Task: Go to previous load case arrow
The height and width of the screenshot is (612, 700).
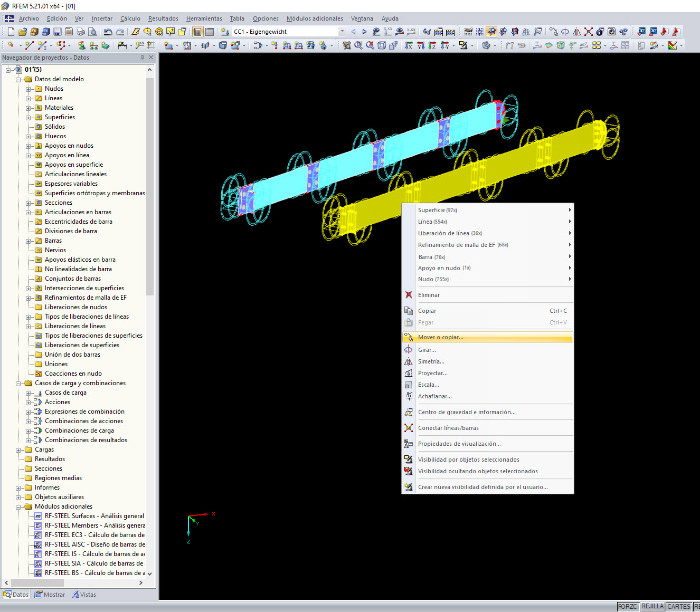Action: tap(353, 32)
